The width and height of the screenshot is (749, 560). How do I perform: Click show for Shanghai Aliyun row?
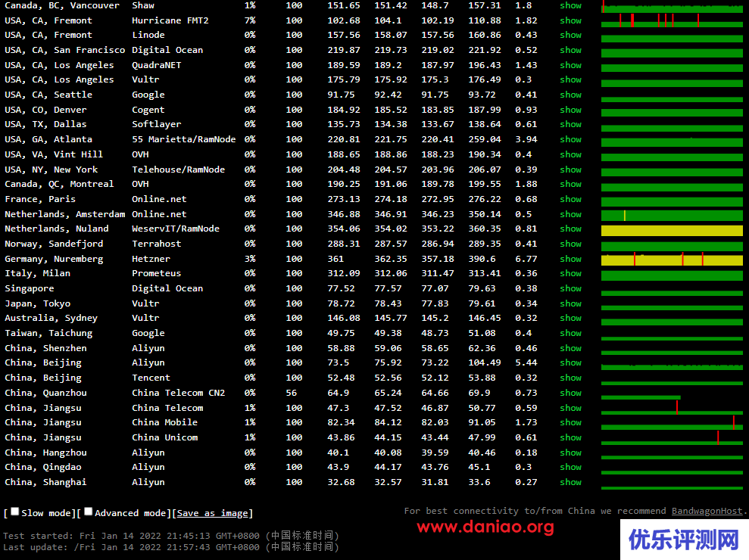tap(571, 482)
